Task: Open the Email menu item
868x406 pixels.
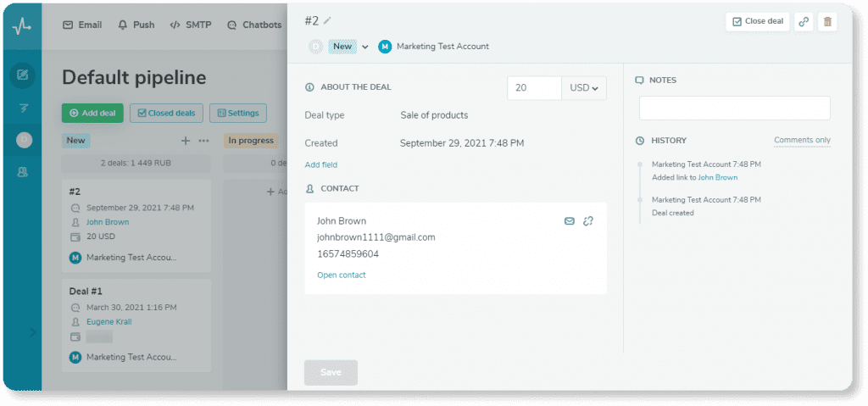Action: click(82, 25)
